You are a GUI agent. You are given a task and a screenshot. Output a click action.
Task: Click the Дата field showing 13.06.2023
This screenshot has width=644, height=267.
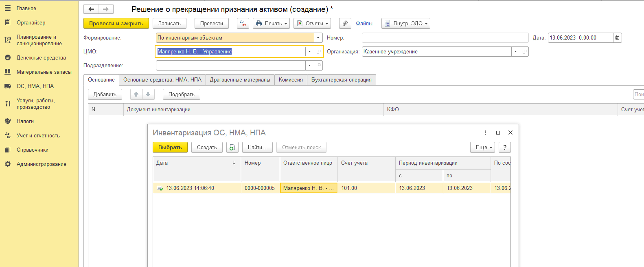click(x=580, y=38)
